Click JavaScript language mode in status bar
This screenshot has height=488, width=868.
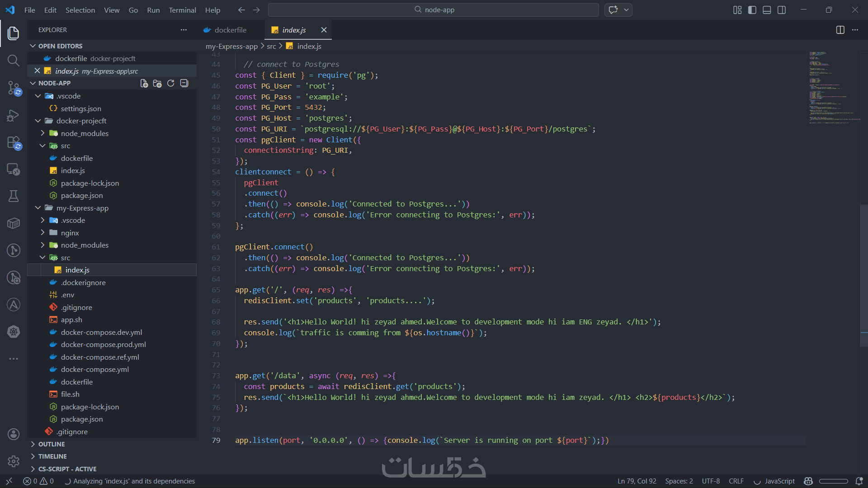coord(779,481)
